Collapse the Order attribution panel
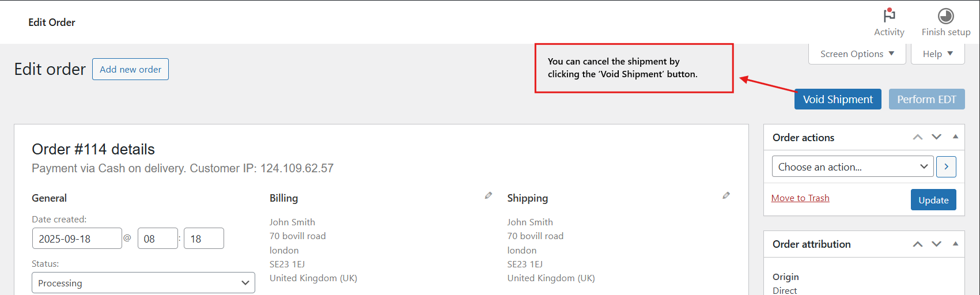This screenshot has height=295, width=980. pyautogui.click(x=955, y=244)
